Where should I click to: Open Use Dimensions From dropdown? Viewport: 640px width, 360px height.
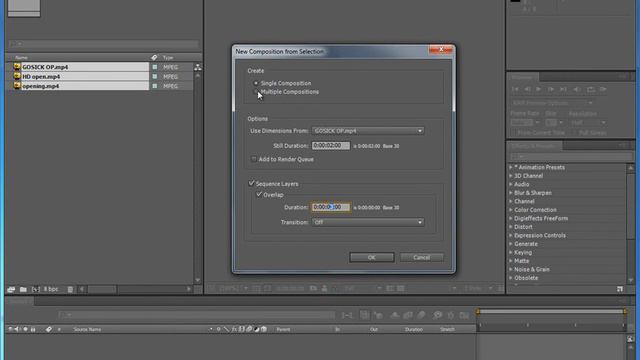pos(368,131)
